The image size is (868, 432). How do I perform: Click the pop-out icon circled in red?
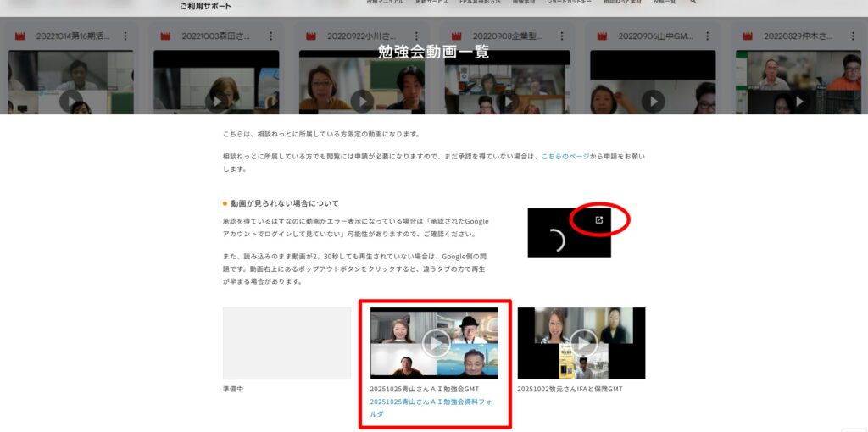pos(598,220)
